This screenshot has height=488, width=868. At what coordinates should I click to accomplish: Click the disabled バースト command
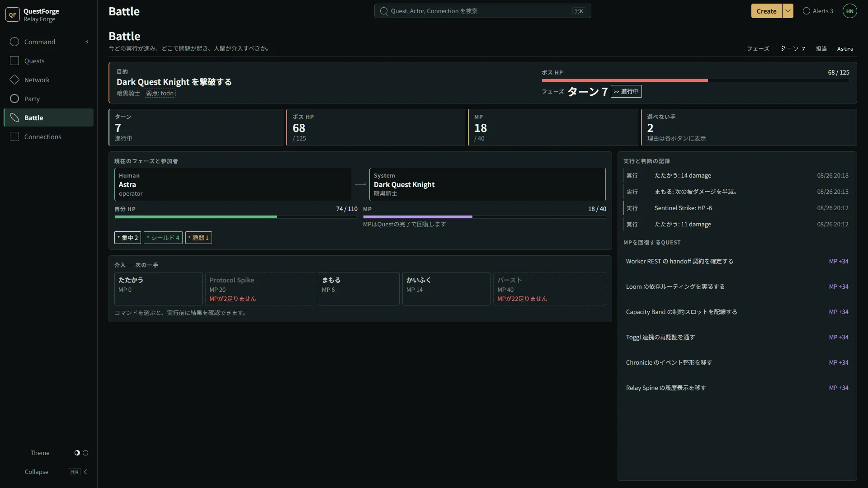click(x=550, y=288)
